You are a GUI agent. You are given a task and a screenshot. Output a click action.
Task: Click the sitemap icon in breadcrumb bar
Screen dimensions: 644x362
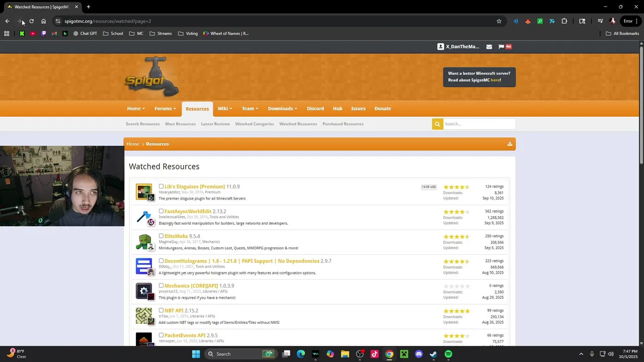click(x=510, y=144)
